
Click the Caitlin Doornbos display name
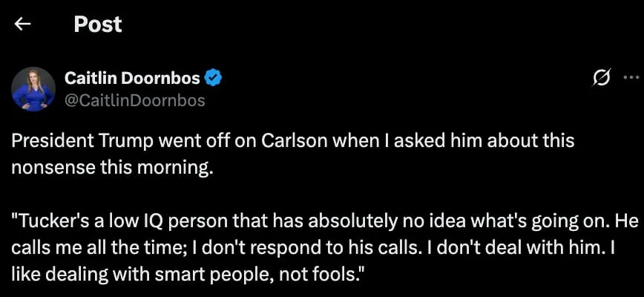(x=132, y=78)
